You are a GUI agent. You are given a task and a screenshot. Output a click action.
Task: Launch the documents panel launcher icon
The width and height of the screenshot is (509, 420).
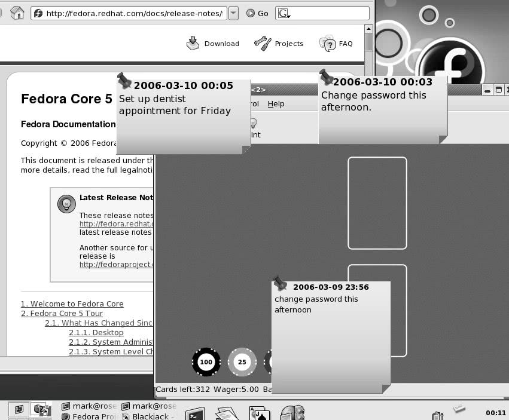click(227, 413)
